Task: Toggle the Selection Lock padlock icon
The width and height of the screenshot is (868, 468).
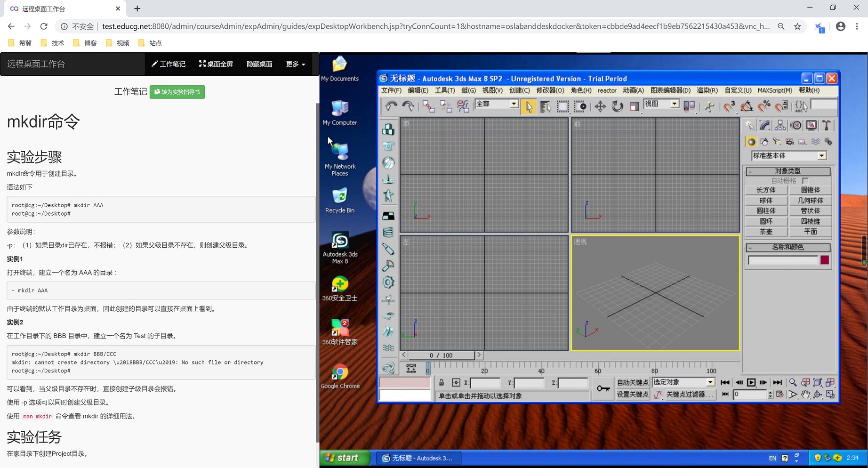Action: pos(442,383)
